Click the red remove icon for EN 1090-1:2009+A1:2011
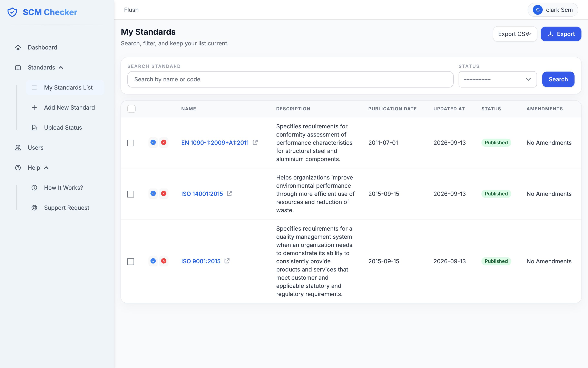The height and width of the screenshot is (368, 588). coord(164,142)
